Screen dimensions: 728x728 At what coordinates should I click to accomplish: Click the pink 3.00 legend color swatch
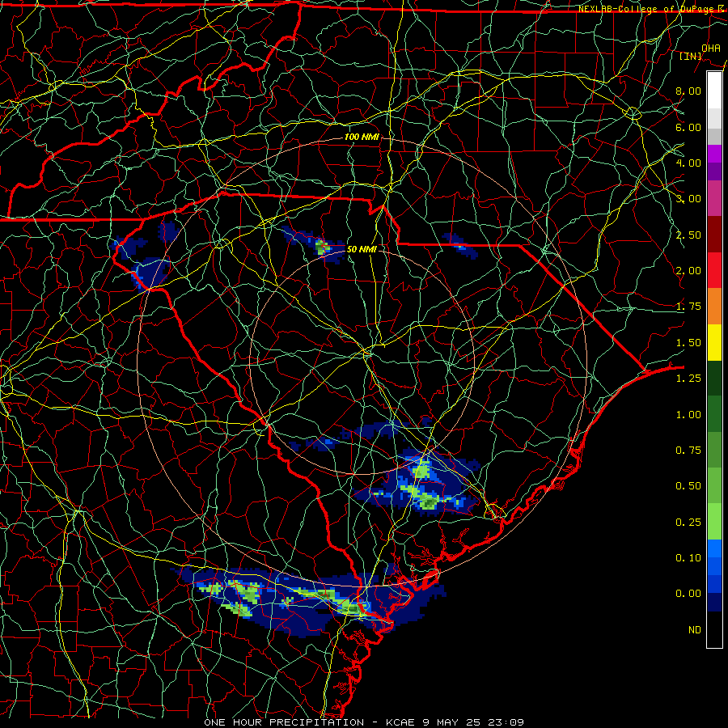pyautogui.click(x=714, y=198)
